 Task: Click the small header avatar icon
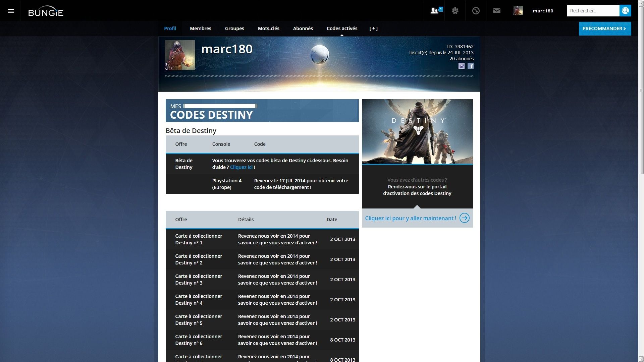tap(518, 11)
